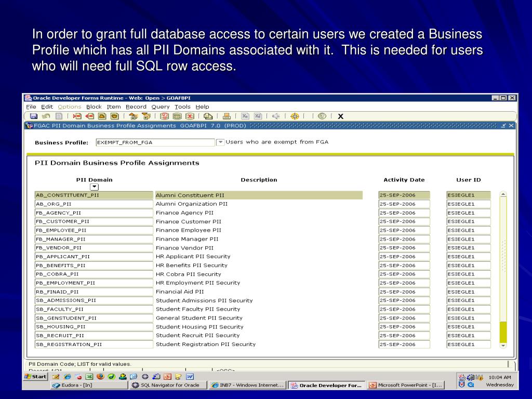532x399 pixels.
Task: Click the Oracle Developer Forms taskbar button
Action: [327, 385]
